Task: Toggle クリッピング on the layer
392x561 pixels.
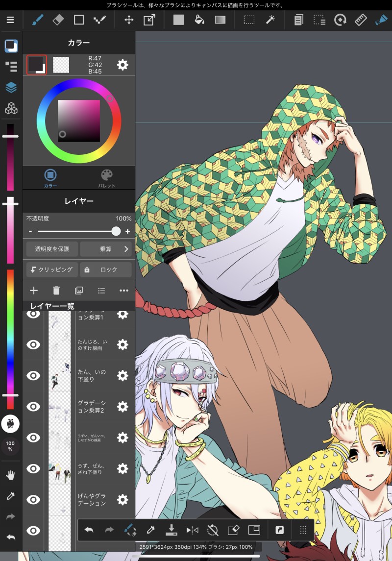Action: click(x=52, y=269)
